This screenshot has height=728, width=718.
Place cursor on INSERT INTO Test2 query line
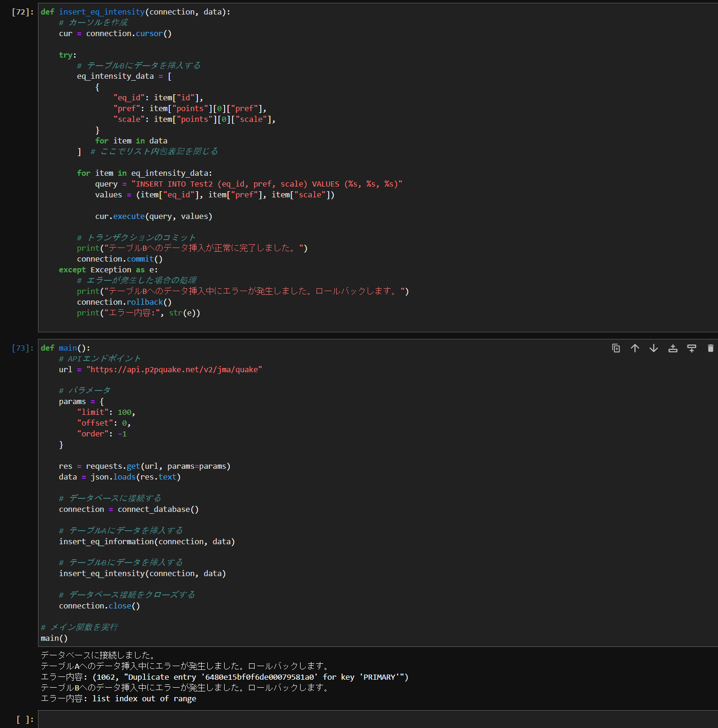pyautogui.click(x=249, y=184)
